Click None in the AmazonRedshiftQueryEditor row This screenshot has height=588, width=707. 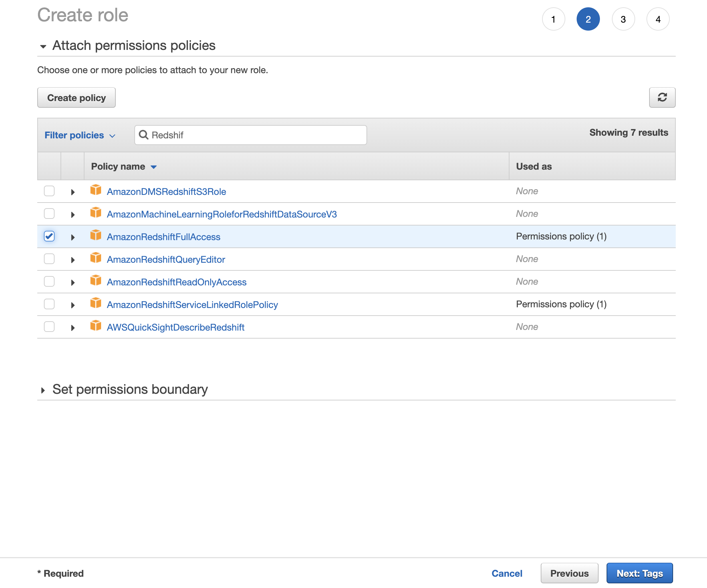pos(527,259)
